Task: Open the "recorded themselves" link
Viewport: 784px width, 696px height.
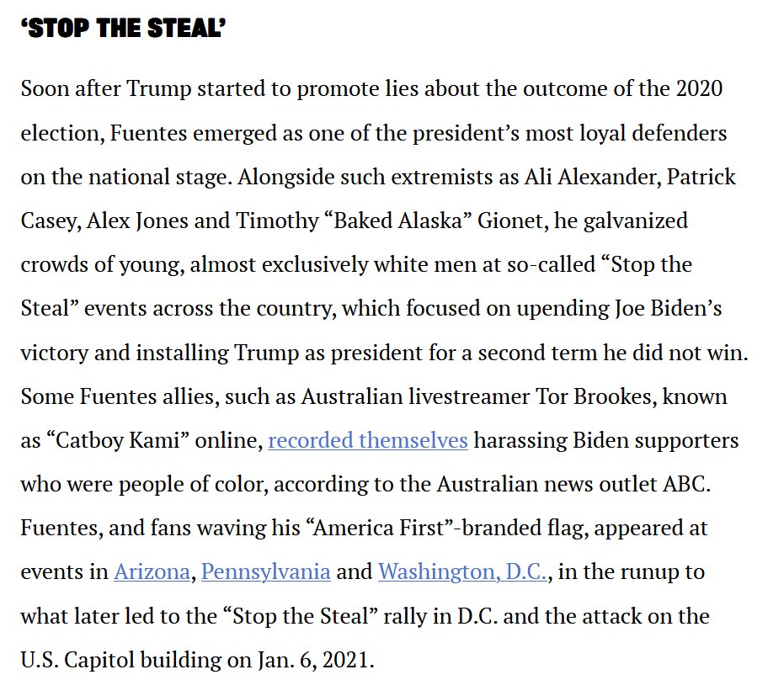Action: (367, 440)
